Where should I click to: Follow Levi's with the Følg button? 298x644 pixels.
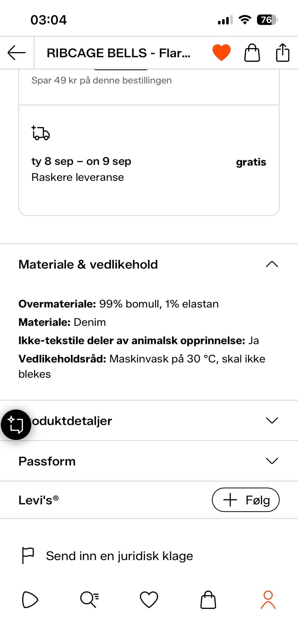(x=246, y=500)
